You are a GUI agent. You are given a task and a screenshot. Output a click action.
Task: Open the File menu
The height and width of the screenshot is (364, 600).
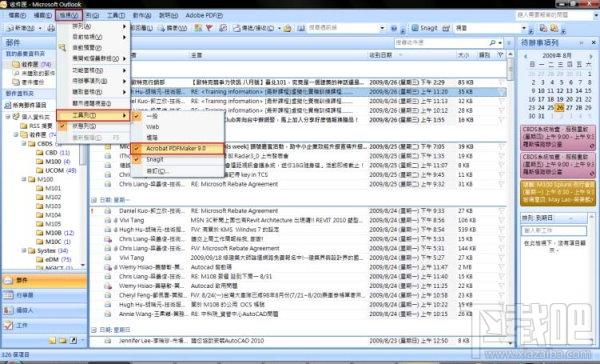pos(17,15)
